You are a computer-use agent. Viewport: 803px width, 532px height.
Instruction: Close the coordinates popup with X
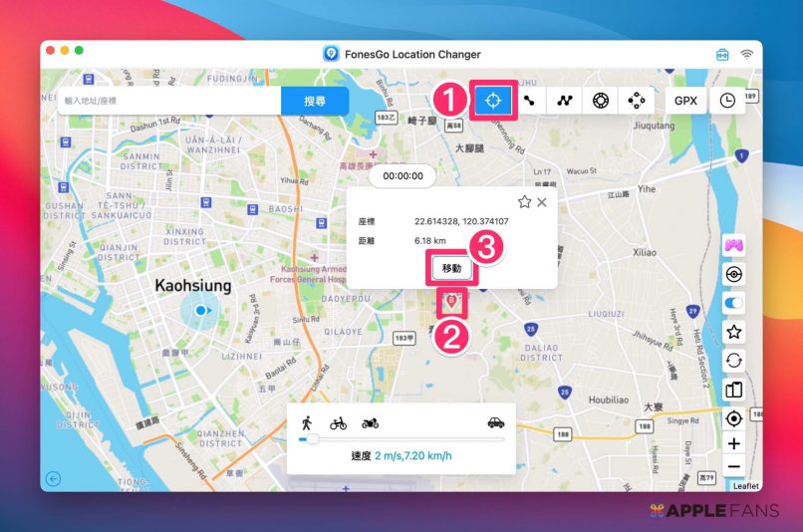[542, 202]
